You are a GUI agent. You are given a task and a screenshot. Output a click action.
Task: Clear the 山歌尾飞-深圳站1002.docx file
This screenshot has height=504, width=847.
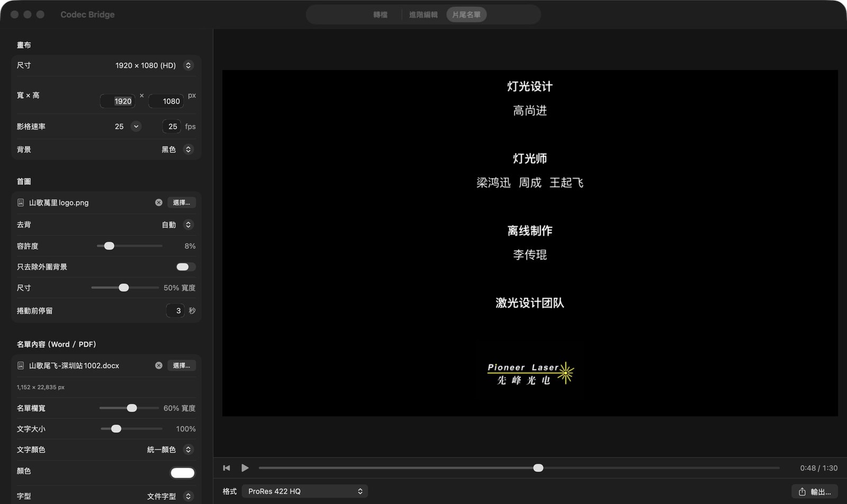coord(159,366)
